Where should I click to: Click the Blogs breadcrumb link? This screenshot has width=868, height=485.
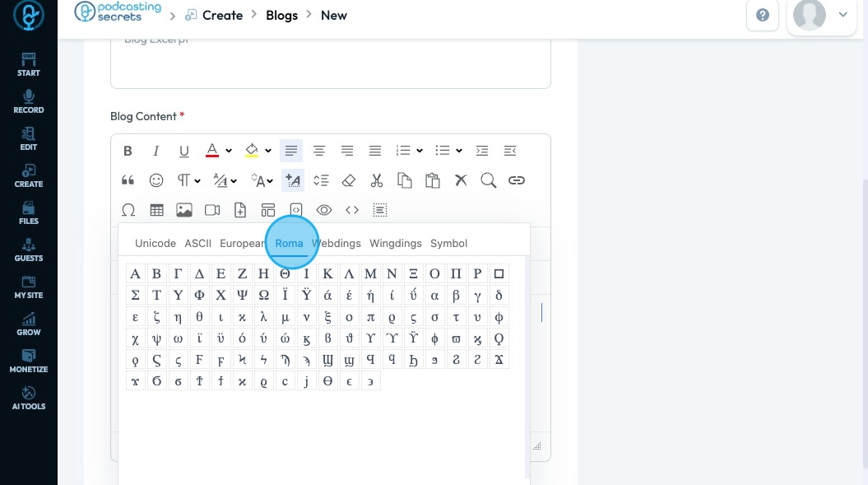pyautogui.click(x=281, y=16)
